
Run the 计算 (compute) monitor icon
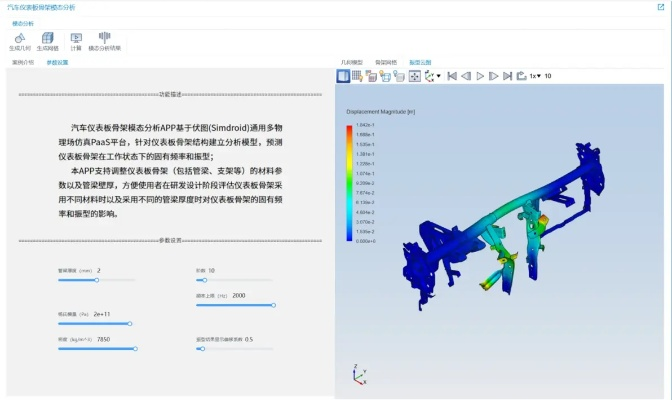click(x=76, y=39)
